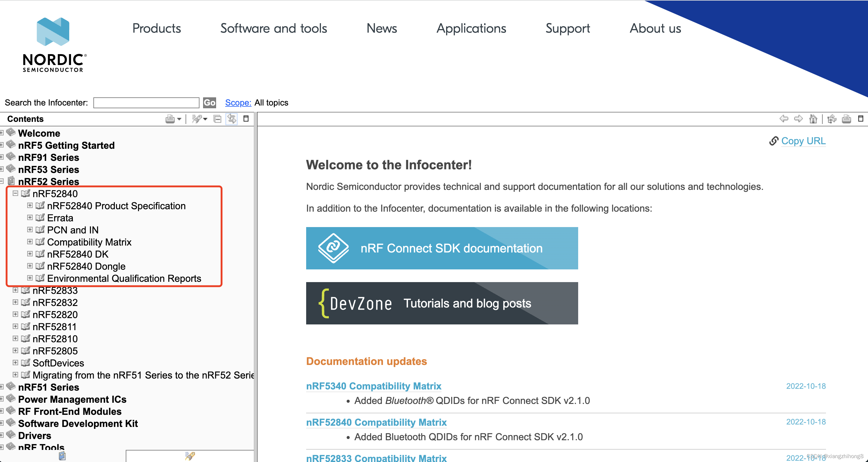Click the Home icon in content toolbar

coord(813,119)
